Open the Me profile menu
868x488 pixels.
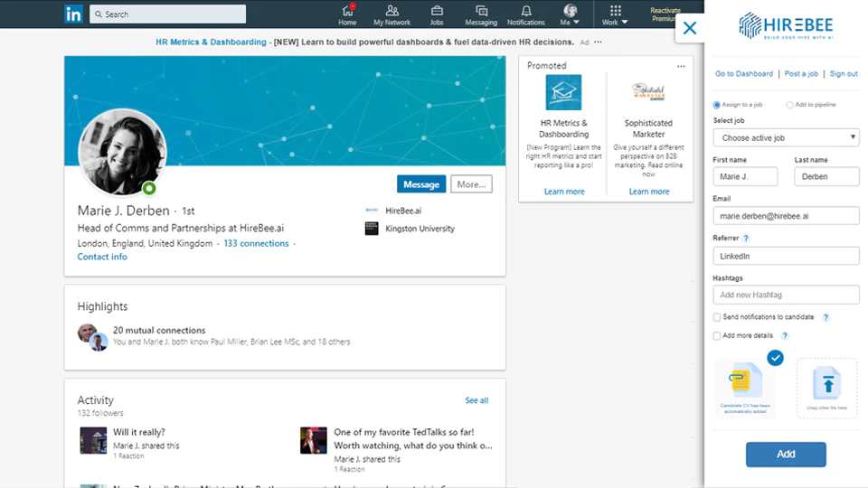(x=570, y=15)
